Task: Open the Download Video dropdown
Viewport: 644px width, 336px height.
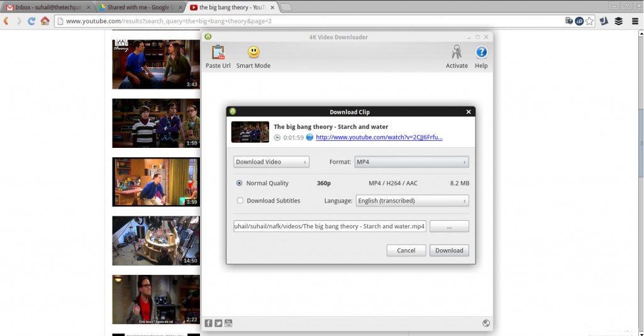Action: tap(271, 162)
